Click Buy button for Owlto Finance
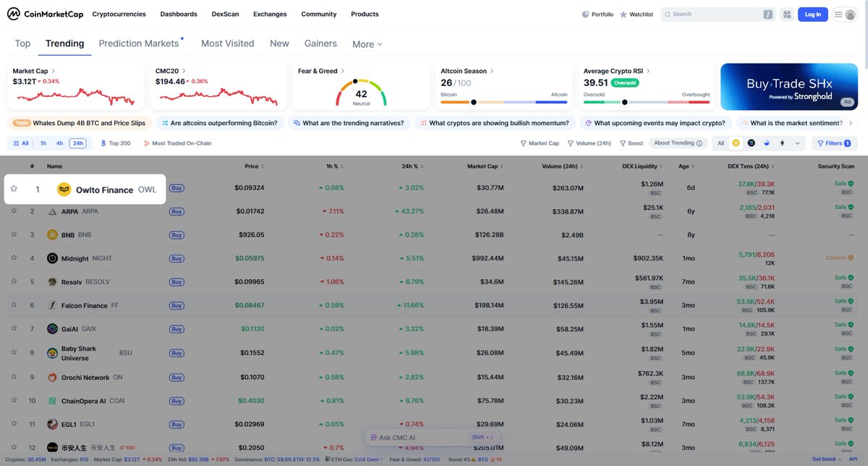The width and height of the screenshot is (868, 466). (x=176, y=188)
